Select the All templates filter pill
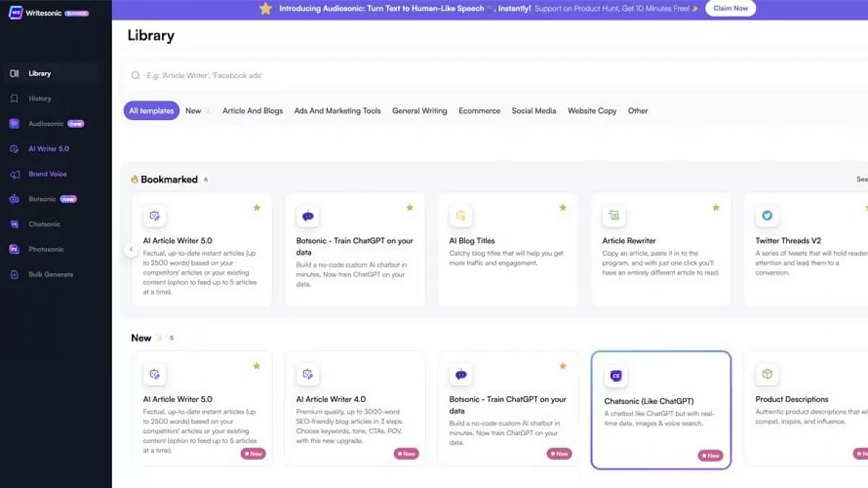Image resolution: width=868 pixels, height=488 pixels. click(150, 110)
